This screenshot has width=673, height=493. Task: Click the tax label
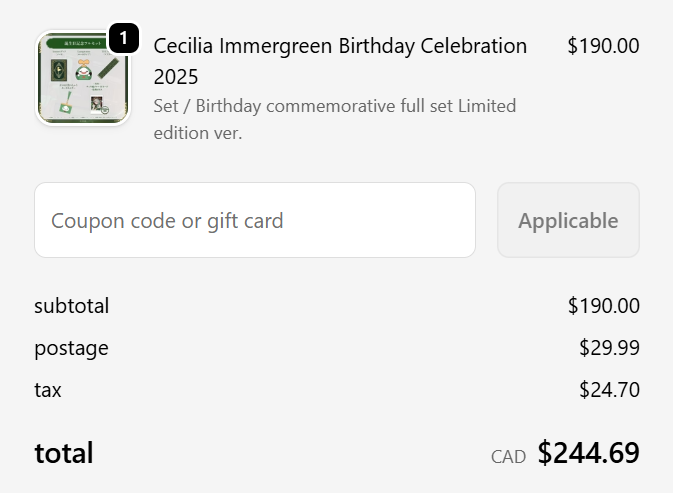tap(48, 390)
